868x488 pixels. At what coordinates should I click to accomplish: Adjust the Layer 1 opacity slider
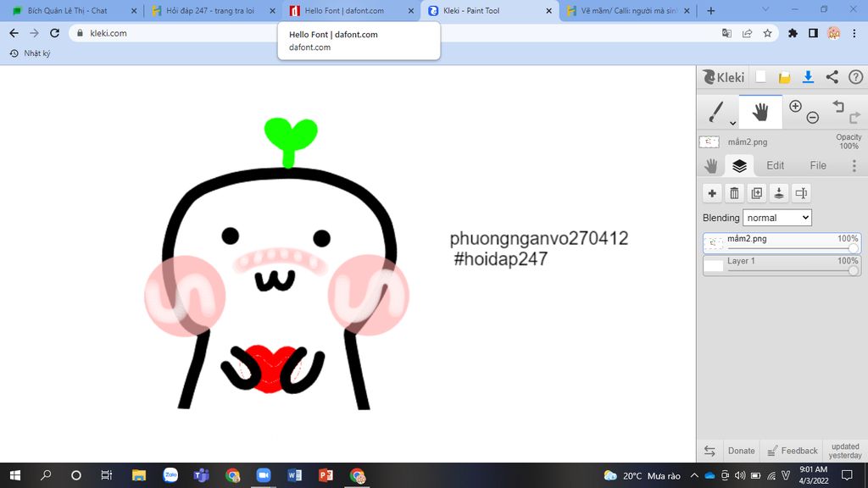pos(854,270)
